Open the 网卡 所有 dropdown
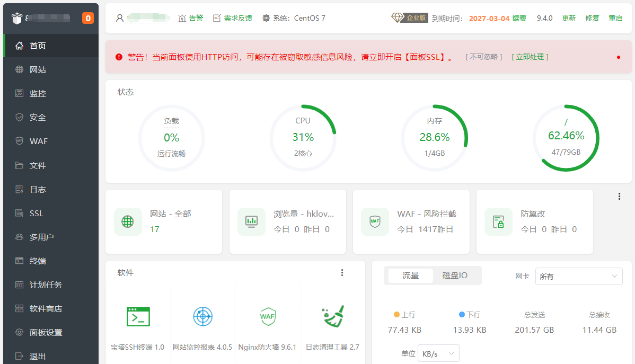This screenshot has width=635, height=364. coord(579,277)
